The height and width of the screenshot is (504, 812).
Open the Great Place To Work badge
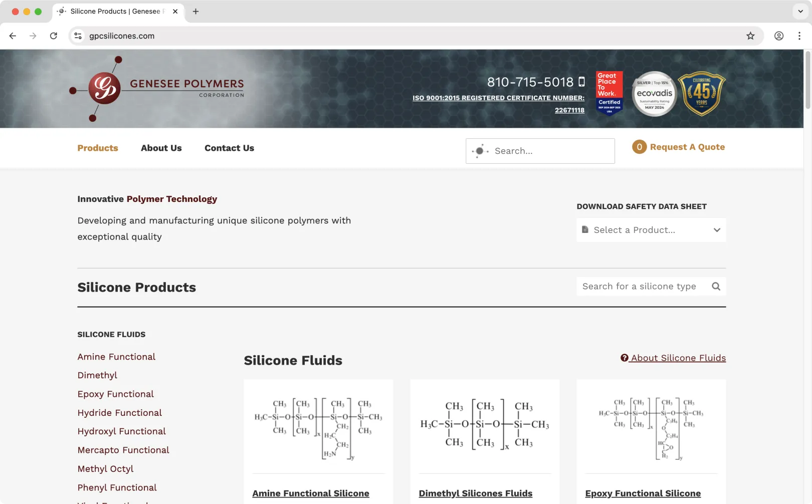[608, 93]
